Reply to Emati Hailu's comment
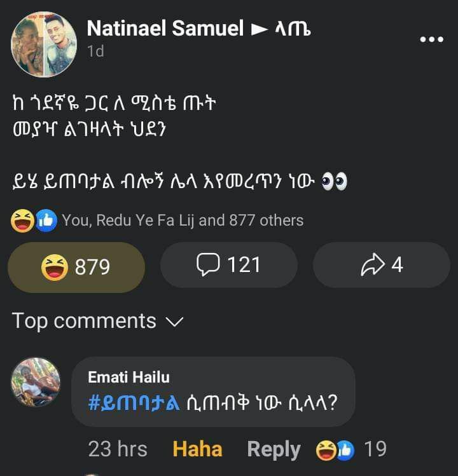Image resolution: width=458 pixels, height=476 pixels. point(274,449)
